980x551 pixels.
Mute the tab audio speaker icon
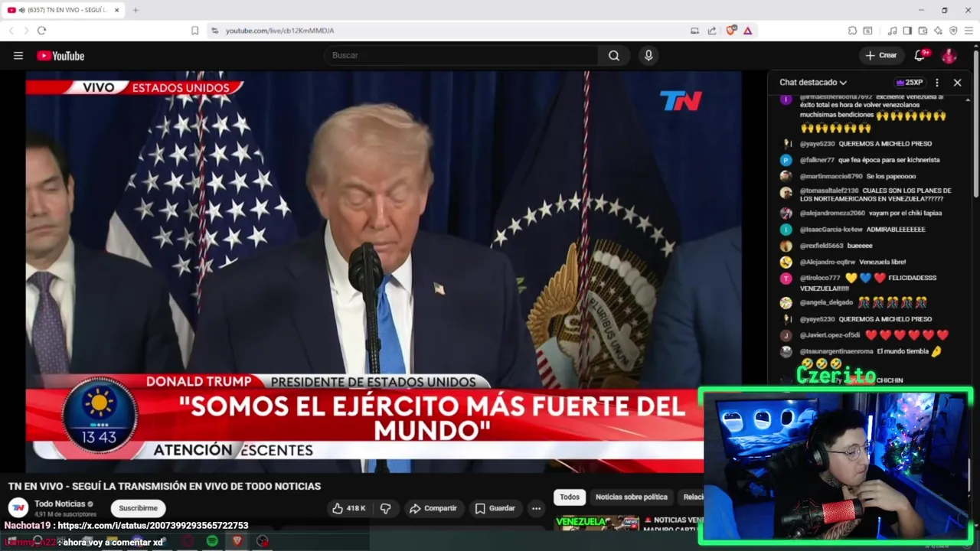tap(21, 10)
